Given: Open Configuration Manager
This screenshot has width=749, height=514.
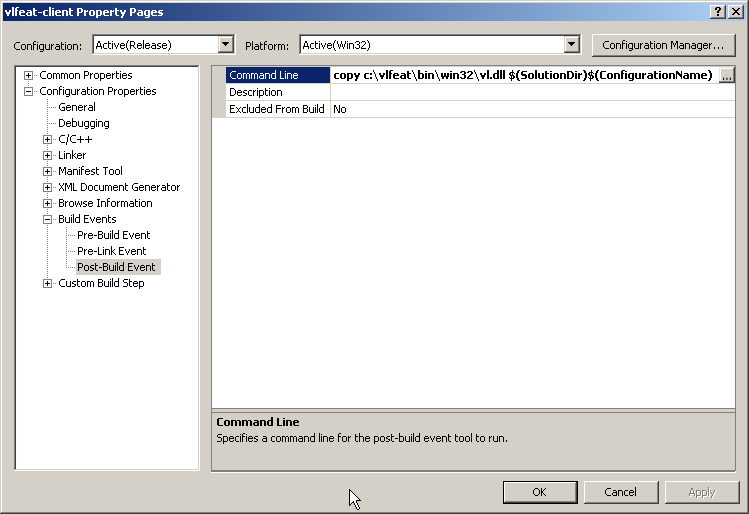Looking at the screenshot, I should coord(663,45).
